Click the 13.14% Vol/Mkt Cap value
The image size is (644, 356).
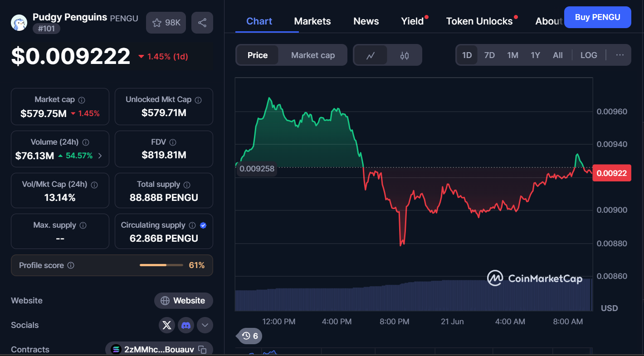[x=60, y=198]
